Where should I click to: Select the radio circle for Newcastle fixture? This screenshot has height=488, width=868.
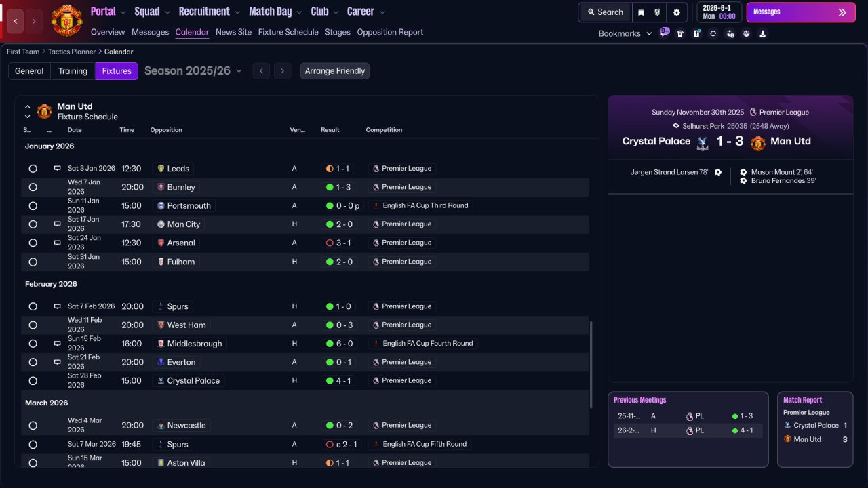pos(33,426)
